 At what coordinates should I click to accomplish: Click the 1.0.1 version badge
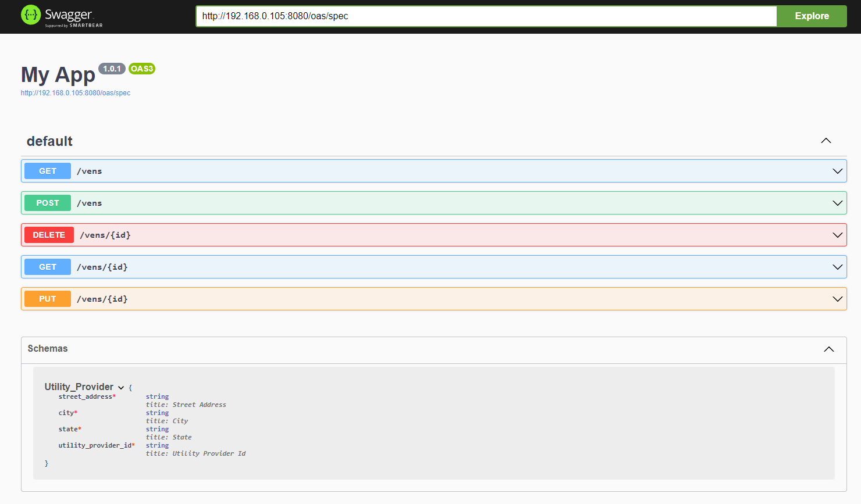tap(112, 68)
